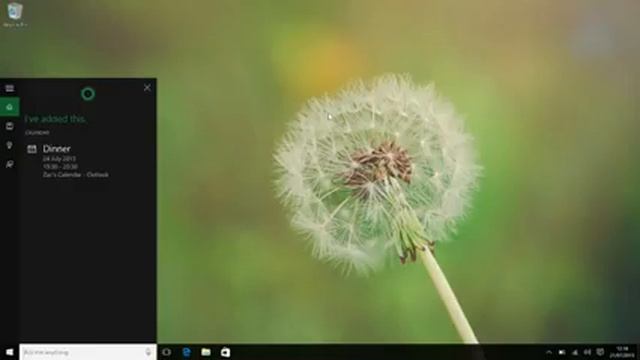Launch Microsoft Edge from the taskbar
The image size is (640, 360).
point(187,352)
